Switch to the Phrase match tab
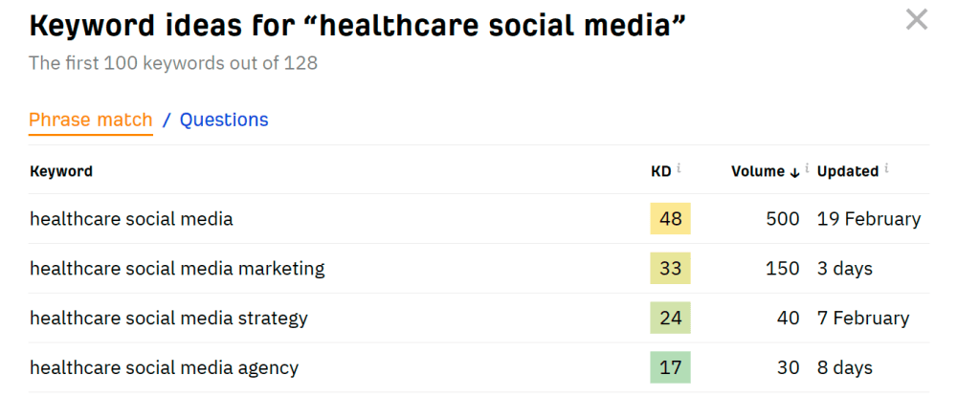This screenshot has height=396, width=980. (x=91, y=121)
